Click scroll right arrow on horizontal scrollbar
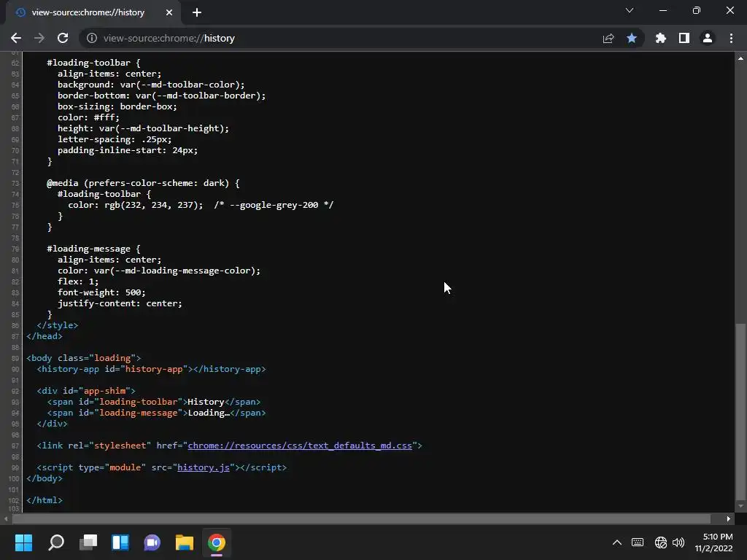Viewport: 747px width, 560px height. pyautogui.click(x=729, y=518)
